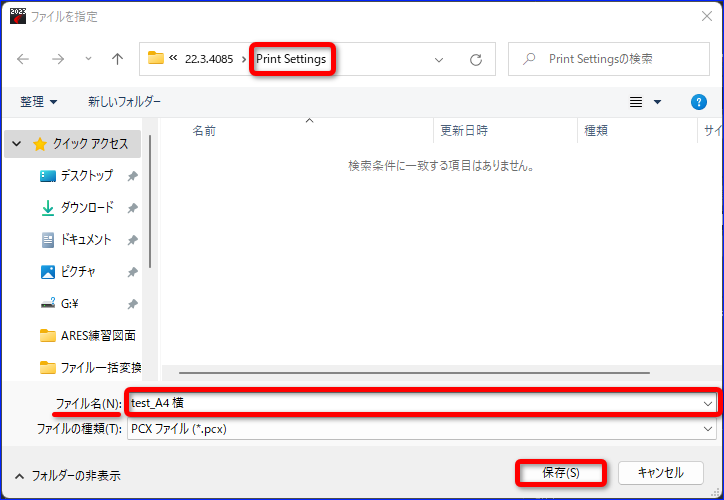This screenshot has width=724, height=500.
Task: Open the address bar path history
Action: click(439, 60)
